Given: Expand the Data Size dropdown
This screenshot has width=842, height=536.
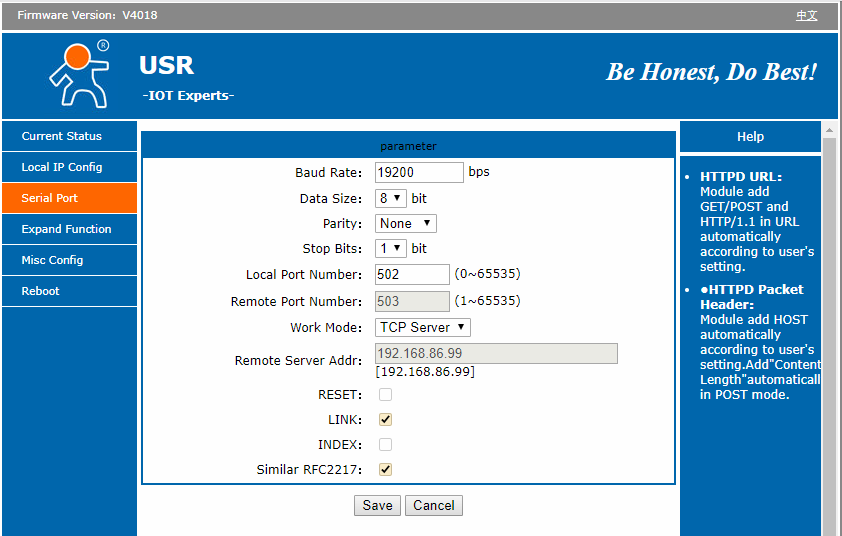Looking at the screenshot, I should (x=391, y=199).
